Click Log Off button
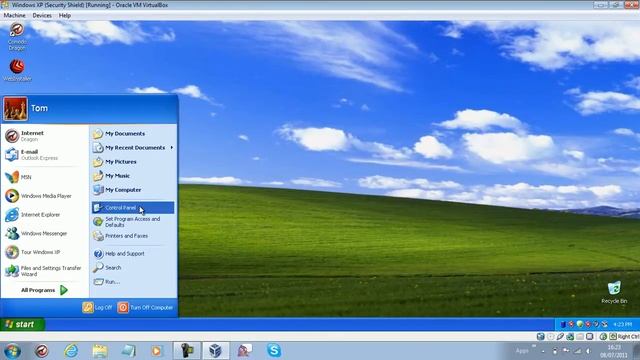This screenshot has height=360, width=640. [x=97, y=307]
